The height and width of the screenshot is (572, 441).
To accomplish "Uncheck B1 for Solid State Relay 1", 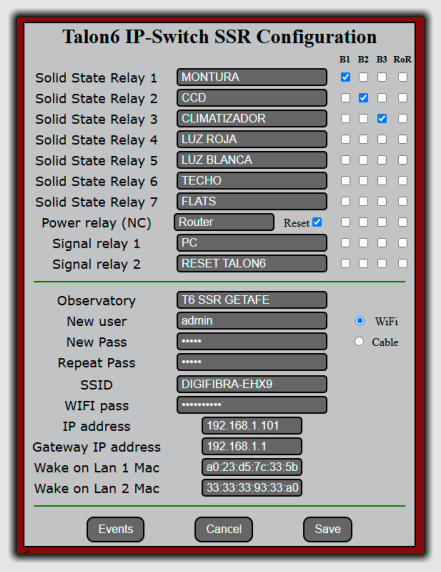I will point(345,77).
